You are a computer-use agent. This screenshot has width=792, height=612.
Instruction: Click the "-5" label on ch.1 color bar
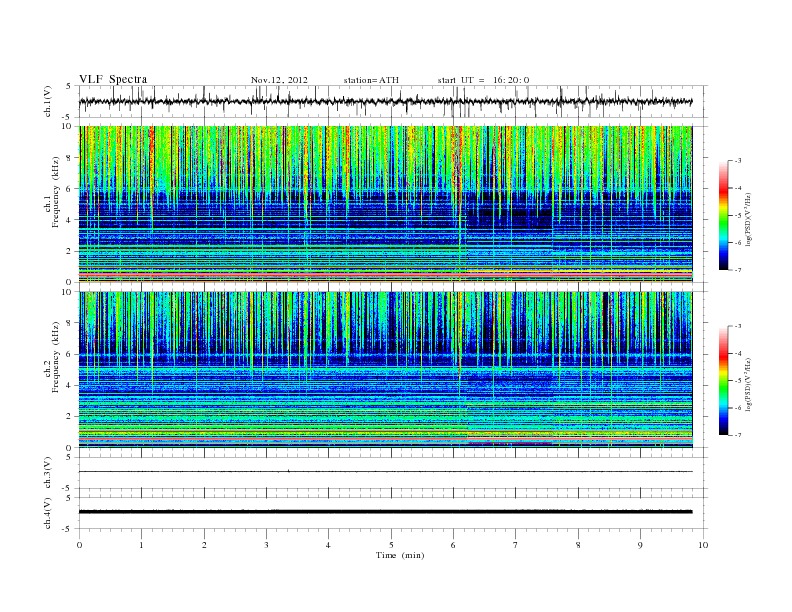tap(738, 216)
